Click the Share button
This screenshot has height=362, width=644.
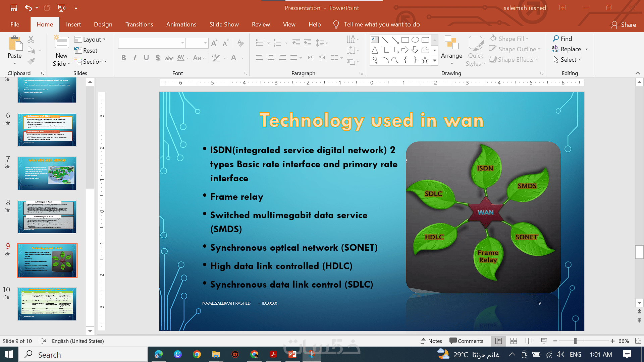[x=624, y=24]
